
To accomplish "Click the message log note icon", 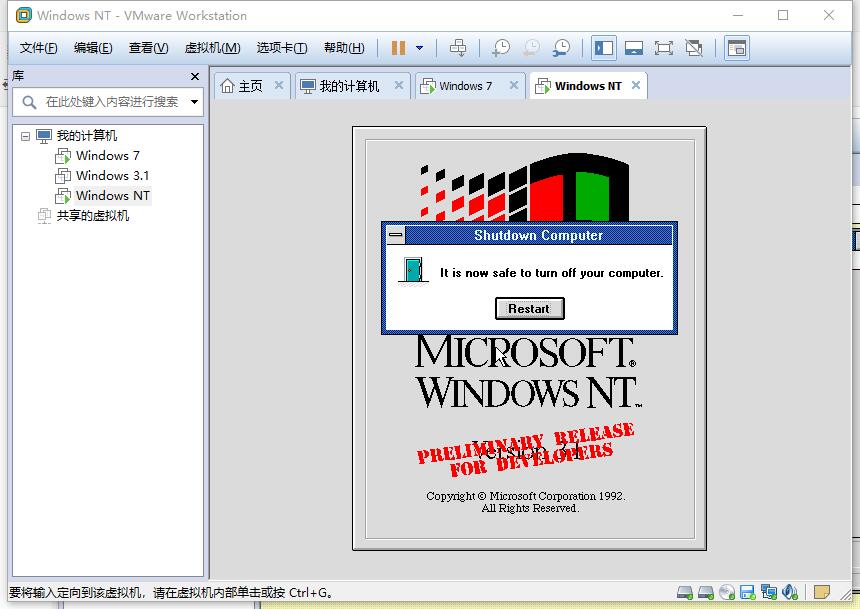I will click(822, 593).
